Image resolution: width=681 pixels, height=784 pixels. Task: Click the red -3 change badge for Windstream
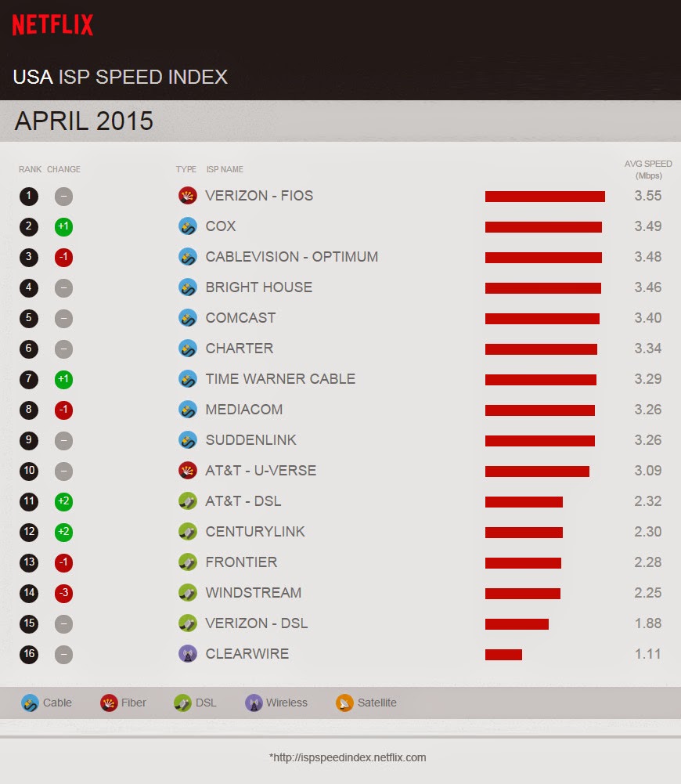(63, 593)
